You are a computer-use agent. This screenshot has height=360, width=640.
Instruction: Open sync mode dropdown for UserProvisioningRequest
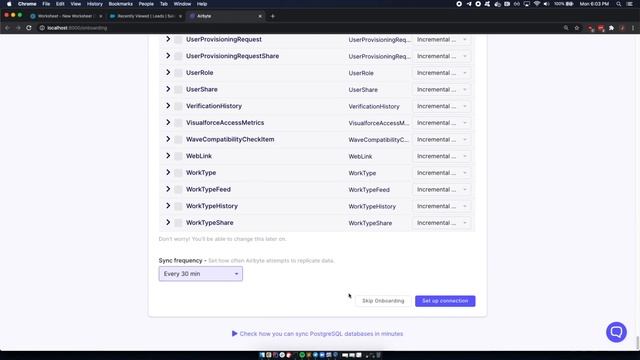pos(442,40)
